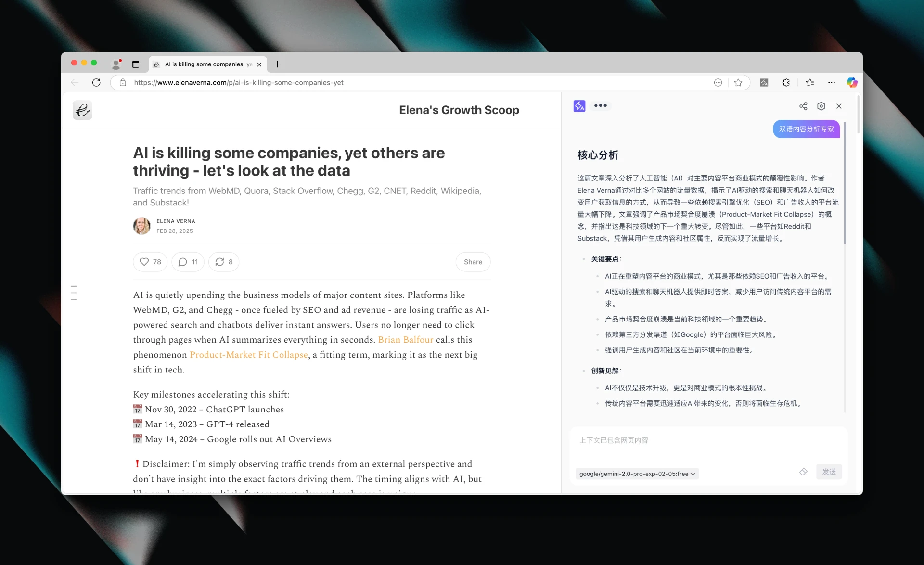Click the restack button showing 8
This screenshot has width=924, height=565.
point(224,262)
